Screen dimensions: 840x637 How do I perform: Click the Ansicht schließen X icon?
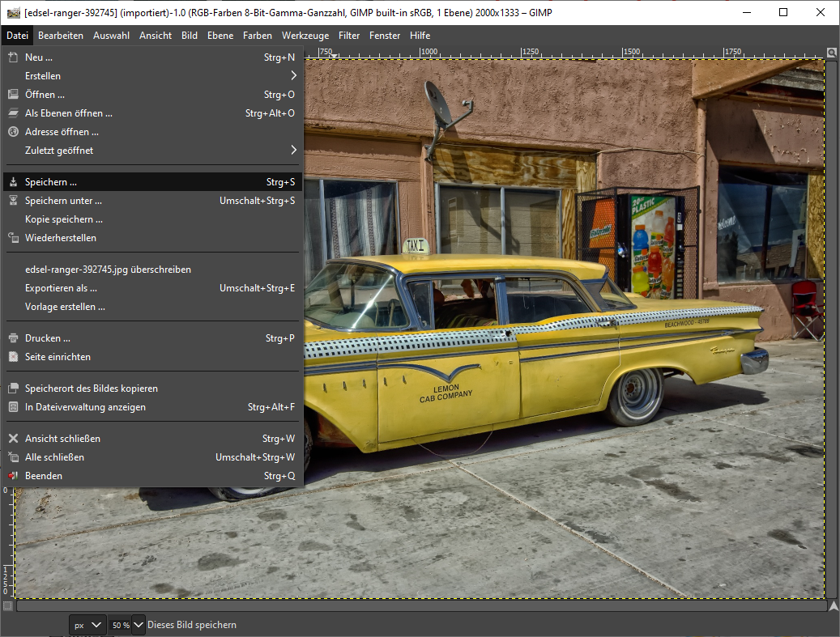click(13, 439)
